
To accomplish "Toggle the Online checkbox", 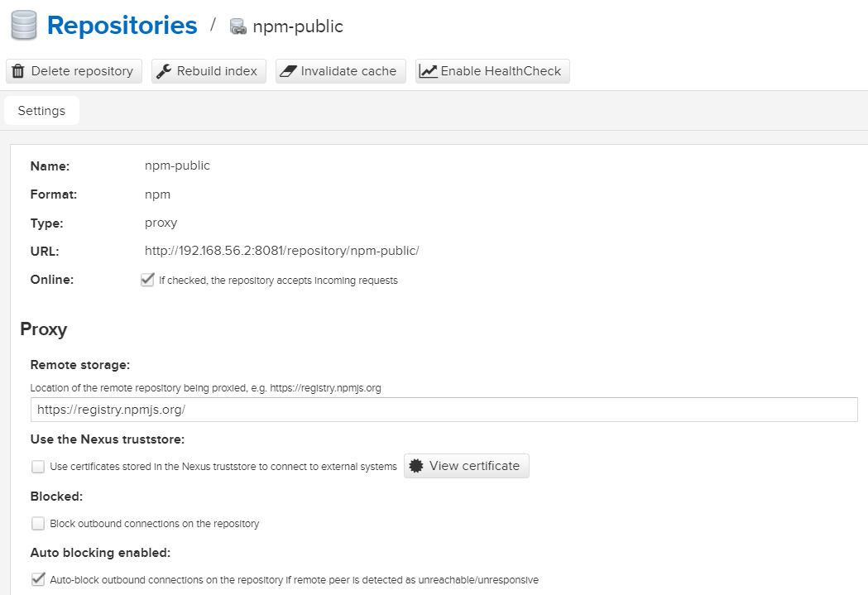I will click(147, 280).
